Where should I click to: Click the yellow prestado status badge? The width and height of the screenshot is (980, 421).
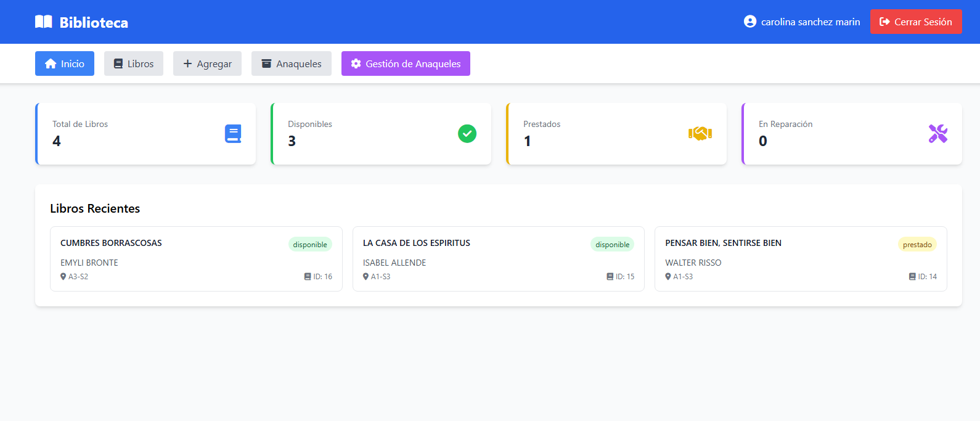point(917,245)
